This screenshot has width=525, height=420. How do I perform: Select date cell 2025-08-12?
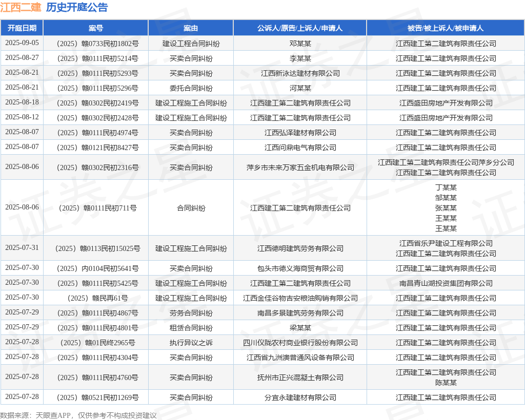(x=22, y=117)
